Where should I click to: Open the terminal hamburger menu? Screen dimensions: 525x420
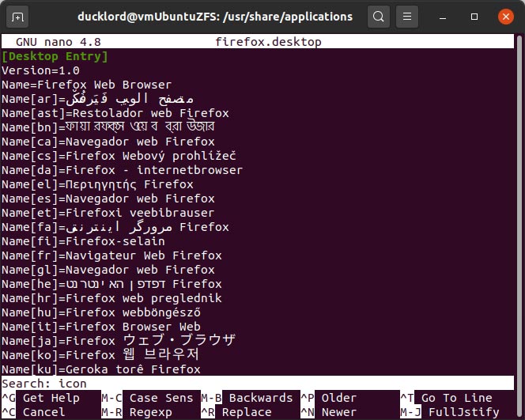[x=407, y=17]
